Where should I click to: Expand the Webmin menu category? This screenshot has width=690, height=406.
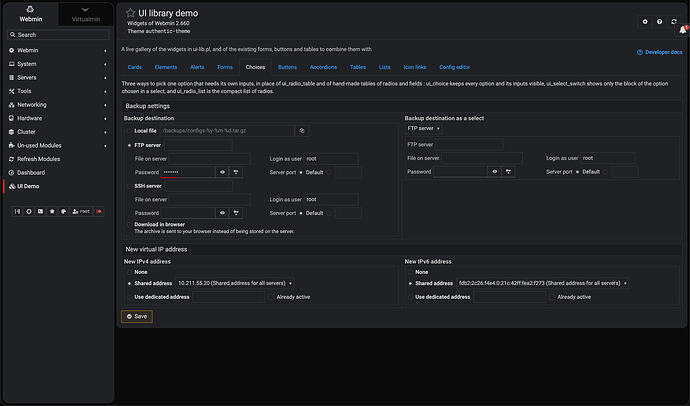(x=58, y=51)
